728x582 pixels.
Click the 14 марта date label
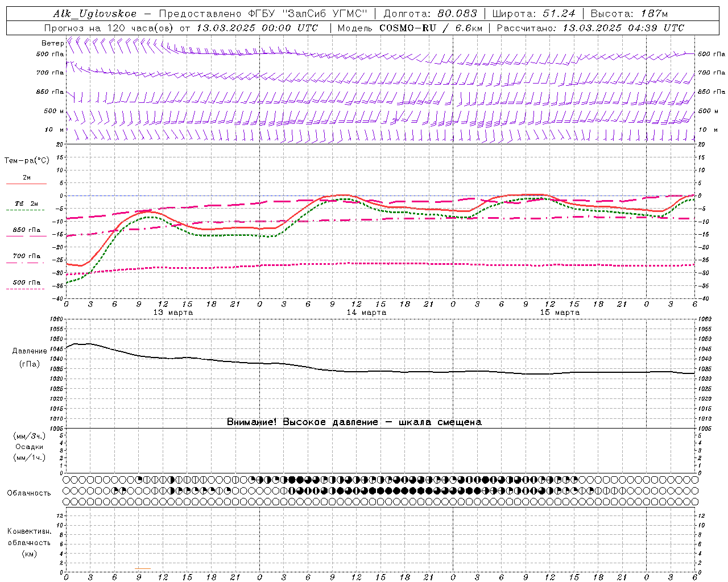pyautogui.click(x=366, y=313)
